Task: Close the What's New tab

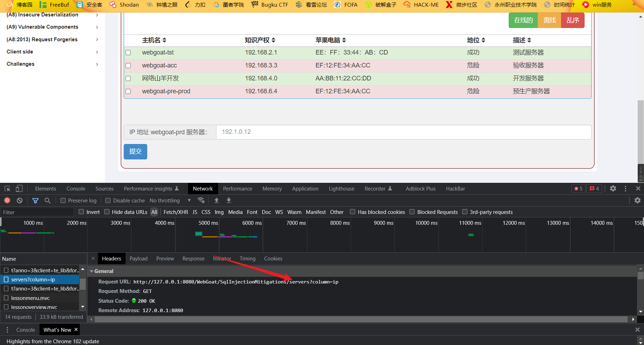Action: coord(76,330)
